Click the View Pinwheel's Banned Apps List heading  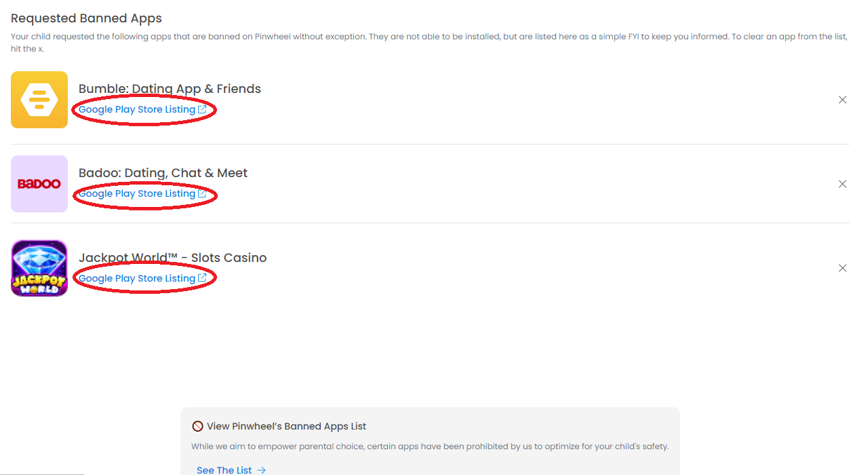286,426
